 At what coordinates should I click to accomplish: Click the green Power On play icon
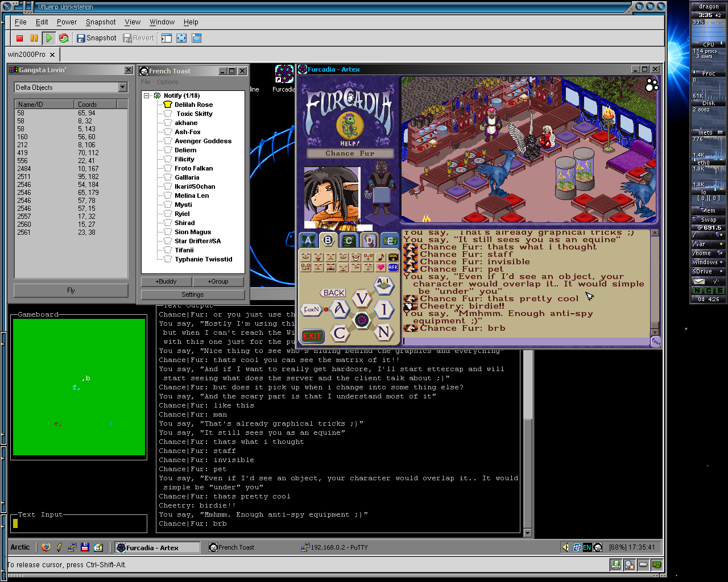click(49, 38)
